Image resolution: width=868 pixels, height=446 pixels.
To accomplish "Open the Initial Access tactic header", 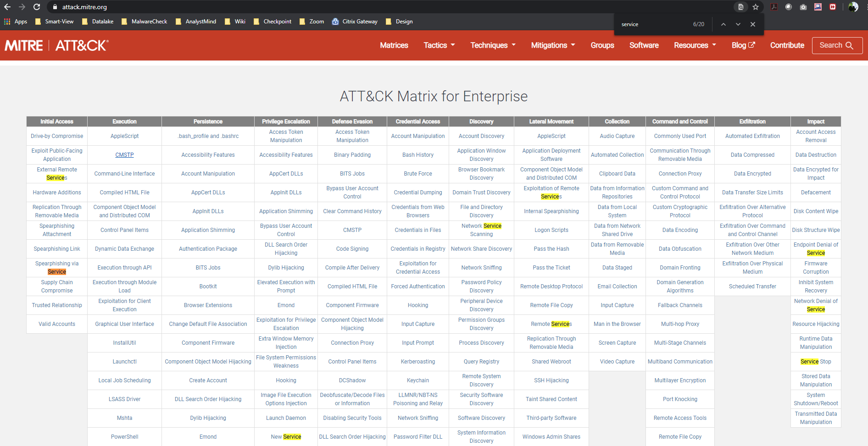I will pyautogui.click(x=57, y=121).
